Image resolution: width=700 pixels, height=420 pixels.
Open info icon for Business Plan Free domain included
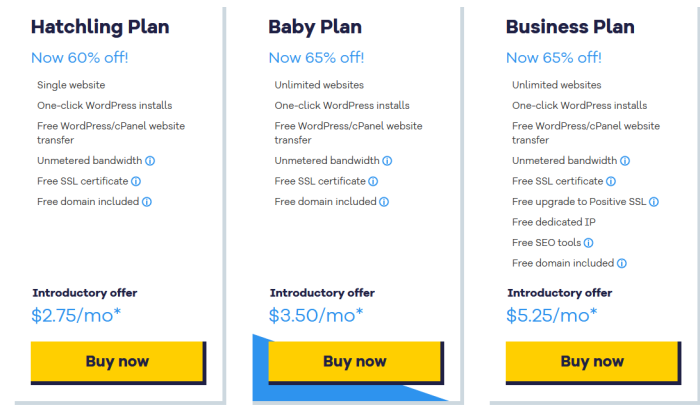tap(621, 263)
